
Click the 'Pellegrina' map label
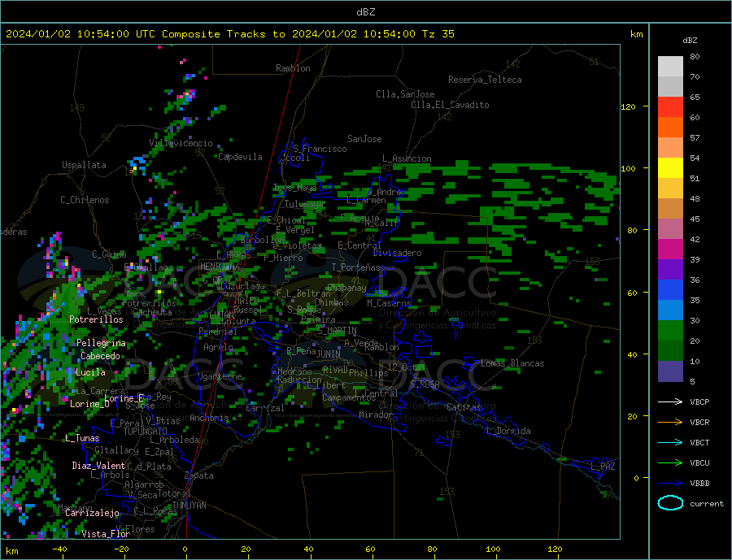(101, 343)
